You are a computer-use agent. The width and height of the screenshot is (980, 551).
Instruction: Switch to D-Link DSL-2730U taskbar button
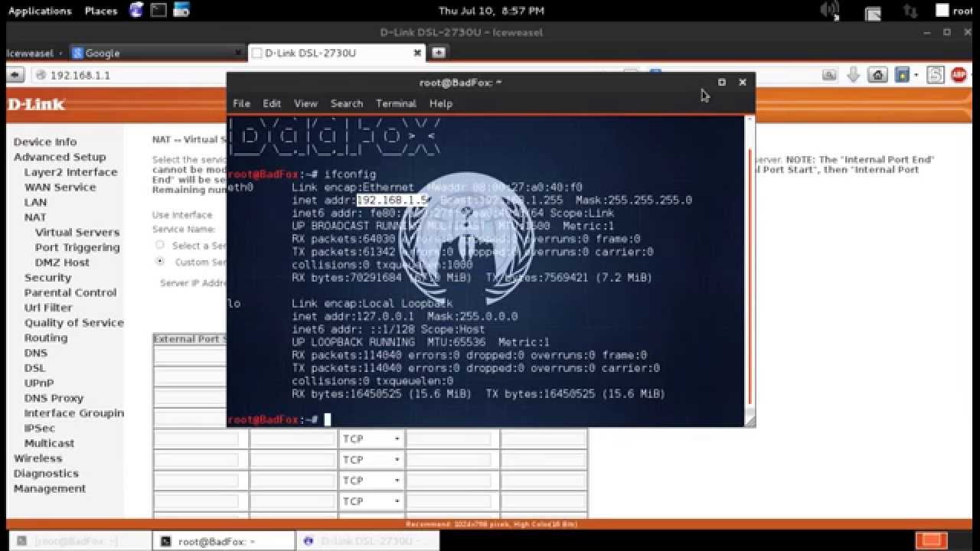[367, 541]
